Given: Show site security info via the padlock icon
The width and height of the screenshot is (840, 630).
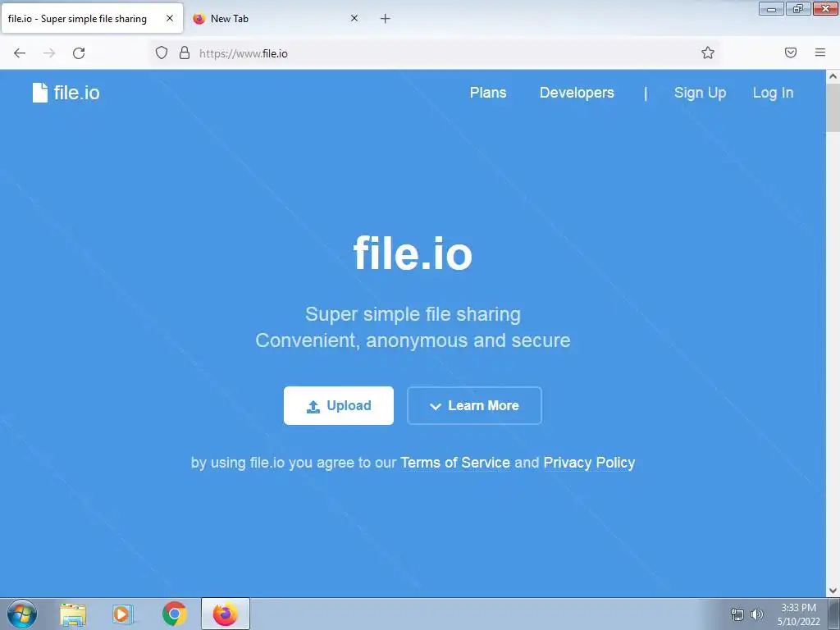Looking at the screenshot, I should point(185,52).
